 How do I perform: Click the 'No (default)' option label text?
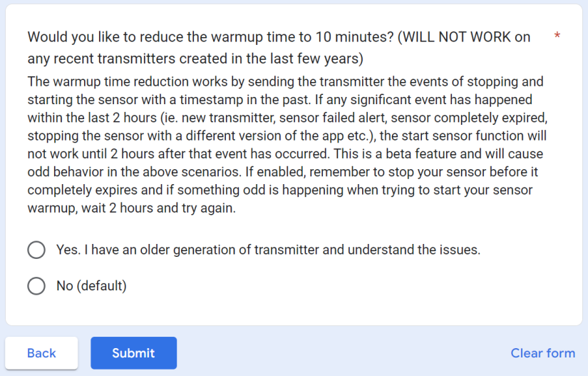[x=91, y=286]
